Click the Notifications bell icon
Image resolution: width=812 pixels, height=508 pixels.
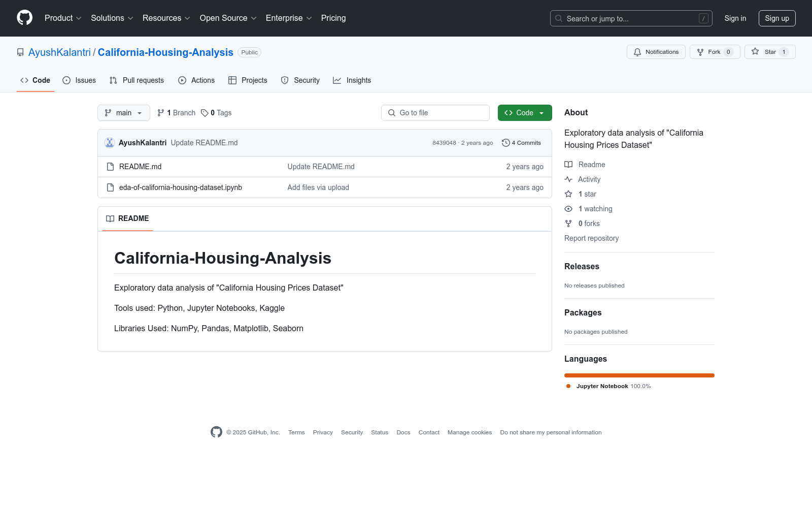tap(637, 52)
